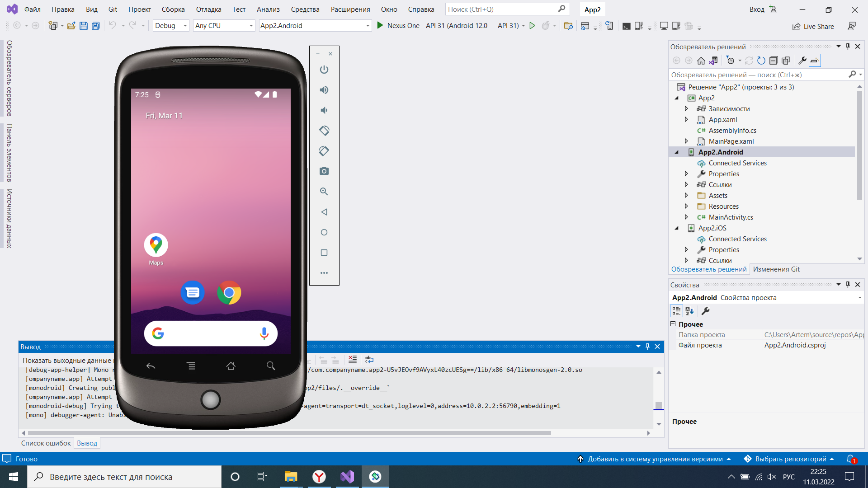The width and height of the screenshot is (868, 488).
Task: Raise emulator volume with the volume up icon
Action: [324, 90]
